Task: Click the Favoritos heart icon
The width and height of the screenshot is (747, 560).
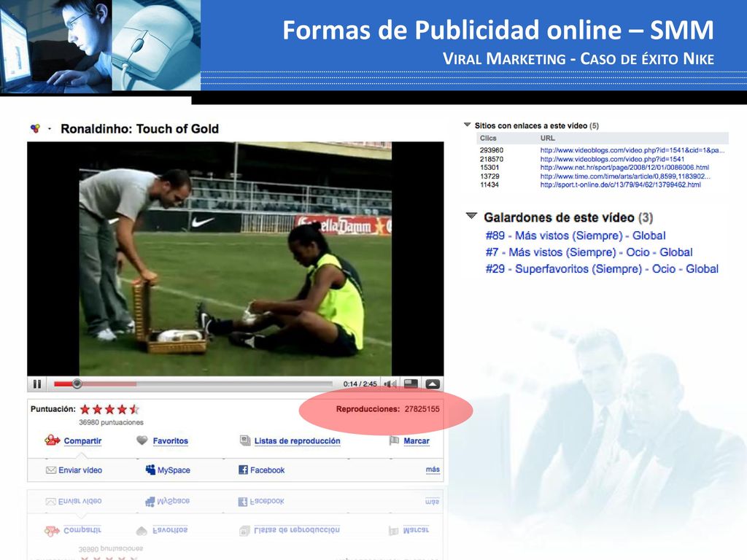Action: [142, 440]
